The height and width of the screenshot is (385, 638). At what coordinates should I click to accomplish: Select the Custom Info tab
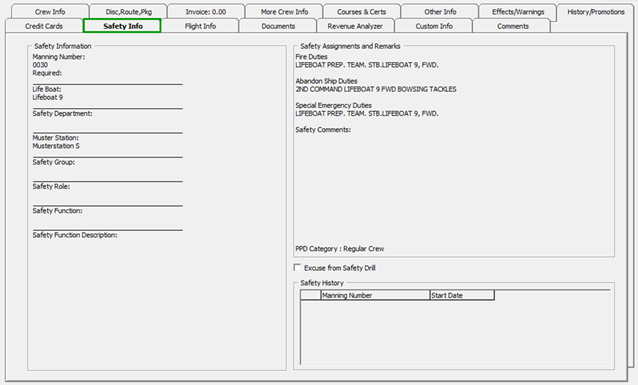tap(434, 26)
